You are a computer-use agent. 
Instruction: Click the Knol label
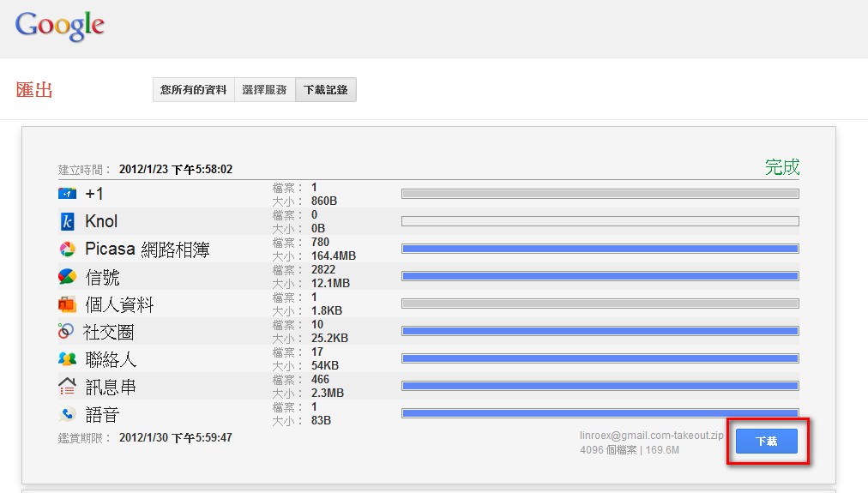click(101, 221)
